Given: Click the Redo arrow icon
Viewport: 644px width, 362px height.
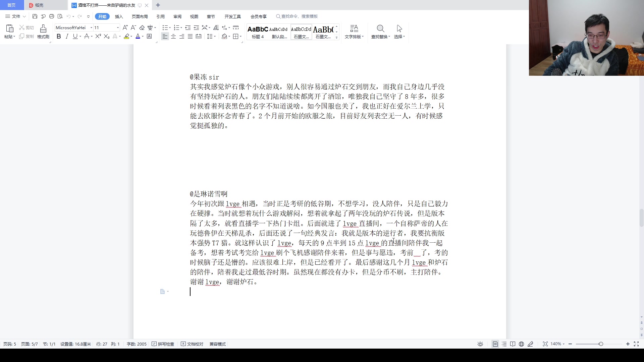Looking at the screenshot, I should click(x=80, y=16).
